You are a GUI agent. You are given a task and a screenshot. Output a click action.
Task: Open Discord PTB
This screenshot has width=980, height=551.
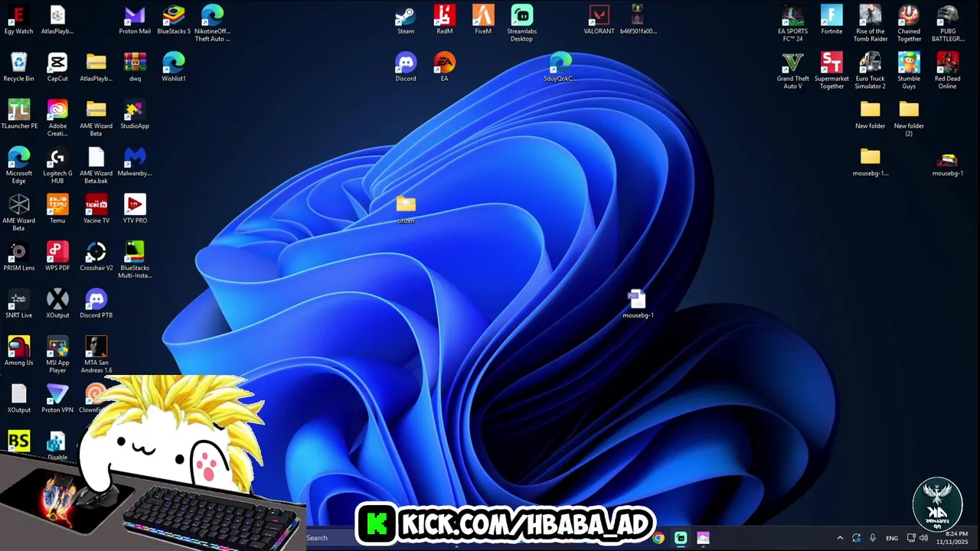96,304
